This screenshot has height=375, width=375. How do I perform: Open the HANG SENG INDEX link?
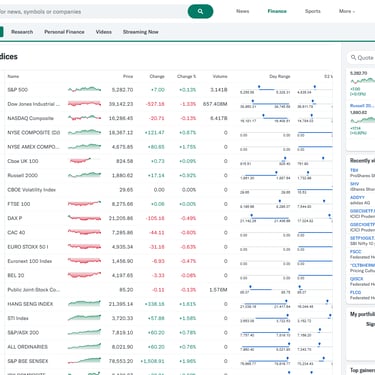(30, 304)
